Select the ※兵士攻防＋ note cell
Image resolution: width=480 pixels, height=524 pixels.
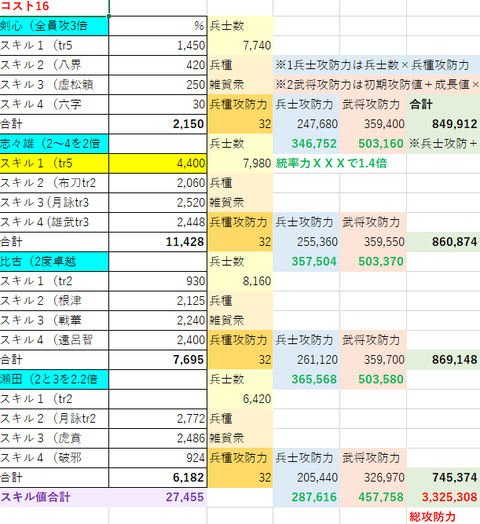pyautogui.click(x=443, y=144)
